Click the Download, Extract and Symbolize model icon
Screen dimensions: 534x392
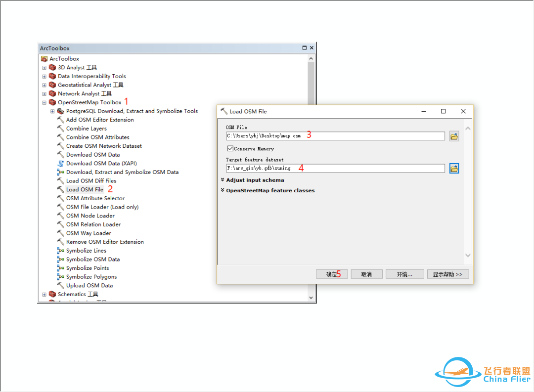[61, 172]
